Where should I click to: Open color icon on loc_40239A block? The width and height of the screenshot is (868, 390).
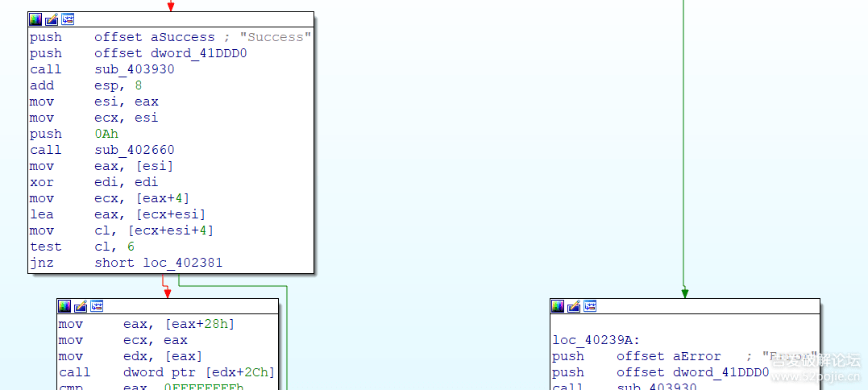click(x=558, y=306)
